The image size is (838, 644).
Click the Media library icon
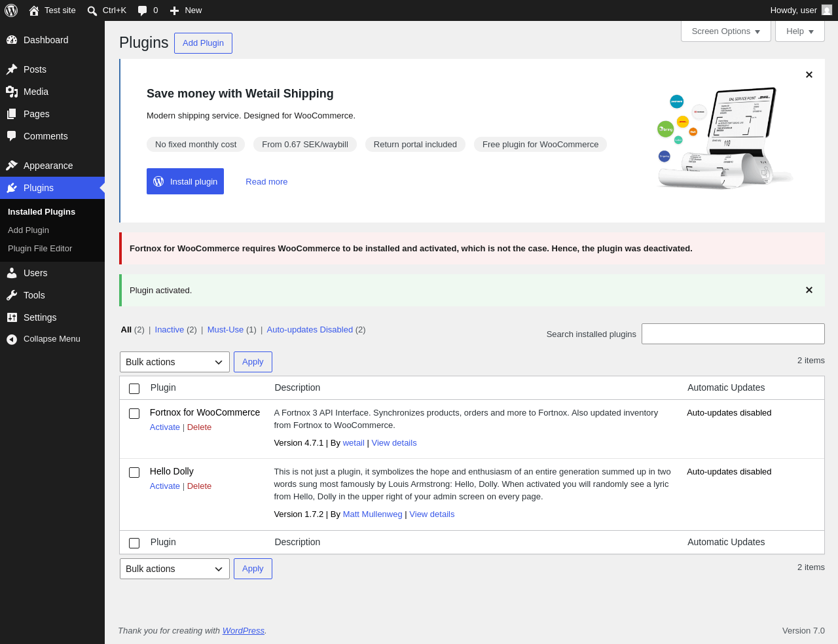12,92
